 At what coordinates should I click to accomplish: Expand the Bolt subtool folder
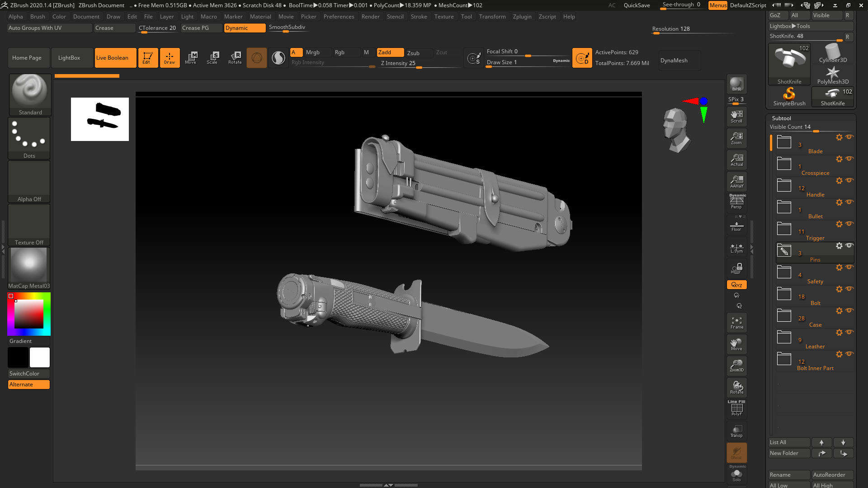[x=783, y=294]
